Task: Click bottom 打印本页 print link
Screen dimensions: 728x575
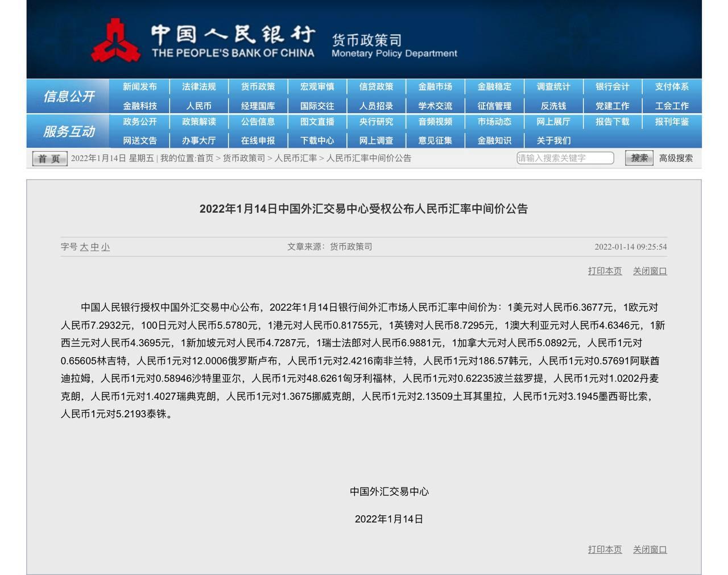Action: point(605,549)
